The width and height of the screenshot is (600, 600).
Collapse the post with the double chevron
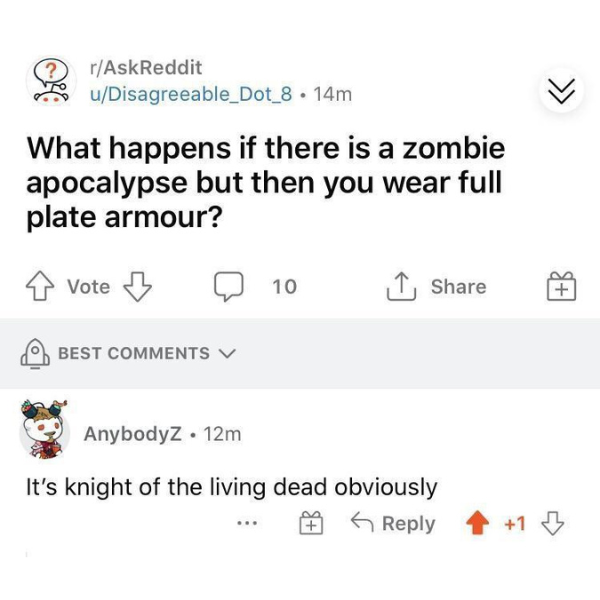(x=561, y=91)
